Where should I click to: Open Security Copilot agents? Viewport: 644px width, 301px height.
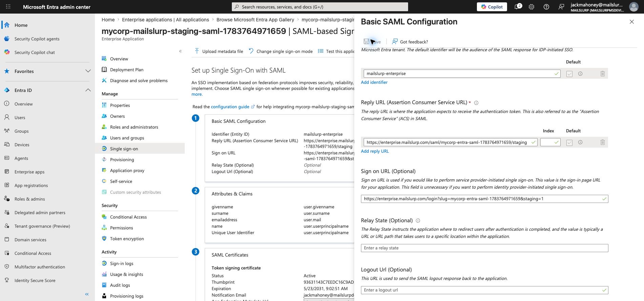click(37, 39)
